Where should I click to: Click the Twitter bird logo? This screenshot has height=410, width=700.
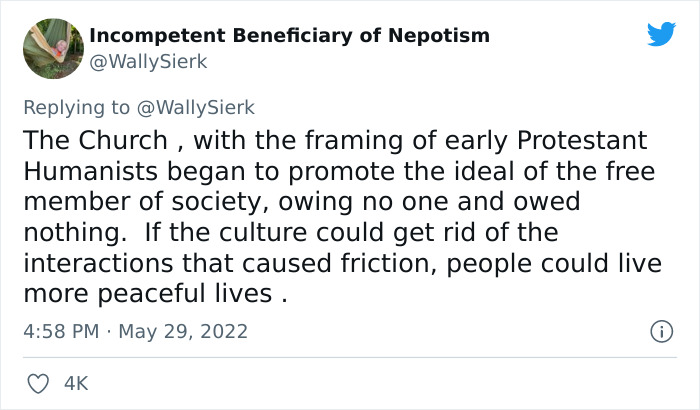click(661, 35)
